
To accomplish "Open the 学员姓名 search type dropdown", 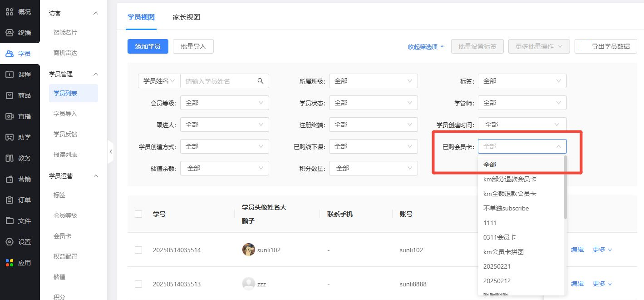I will [x=159, y=81].
